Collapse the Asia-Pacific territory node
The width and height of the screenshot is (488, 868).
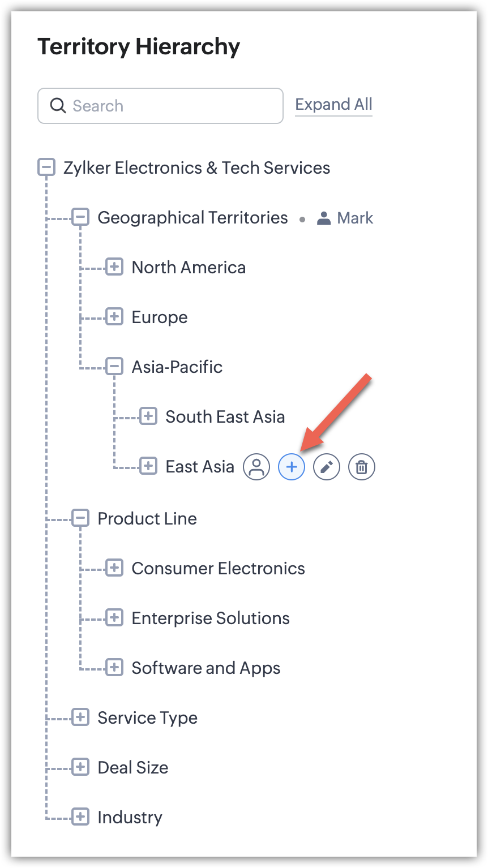click(x=114, y=367)
